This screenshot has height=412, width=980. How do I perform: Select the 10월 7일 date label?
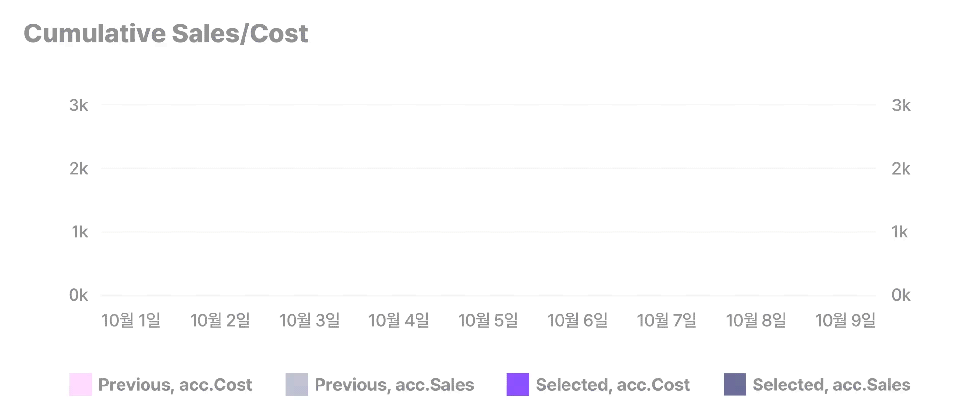click(x=667, y=320)
